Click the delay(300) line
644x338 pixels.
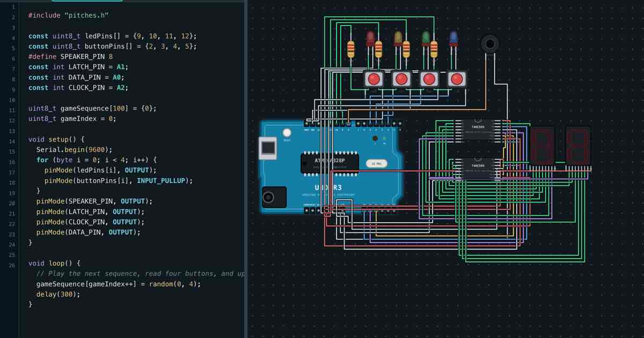pyautogui.click(x=58, y=294)
